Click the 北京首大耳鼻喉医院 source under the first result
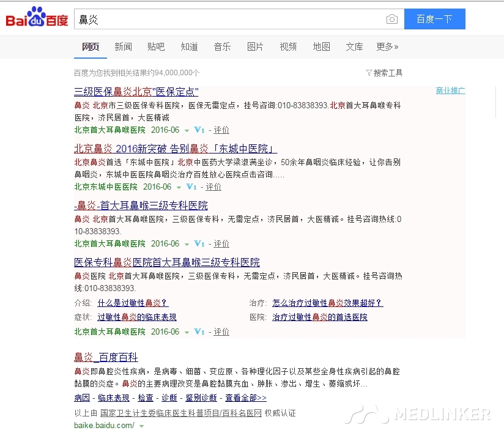 [110, 130]
